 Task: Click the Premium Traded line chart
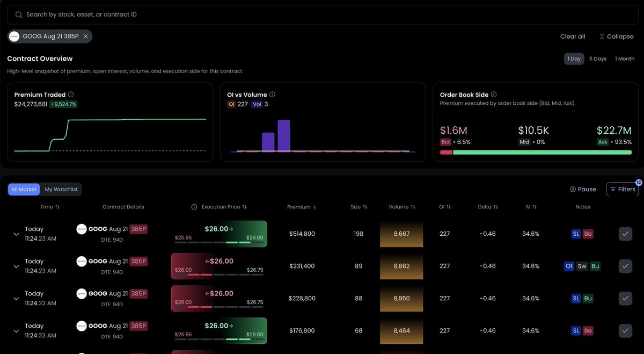pos(110,135)
